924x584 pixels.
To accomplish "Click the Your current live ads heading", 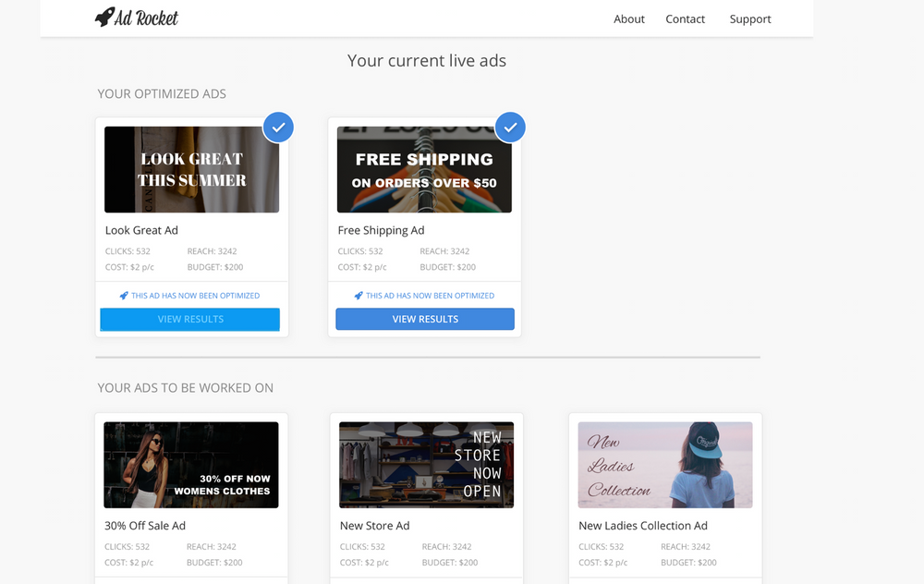I will pyautogui.click(x=426, y=60).
